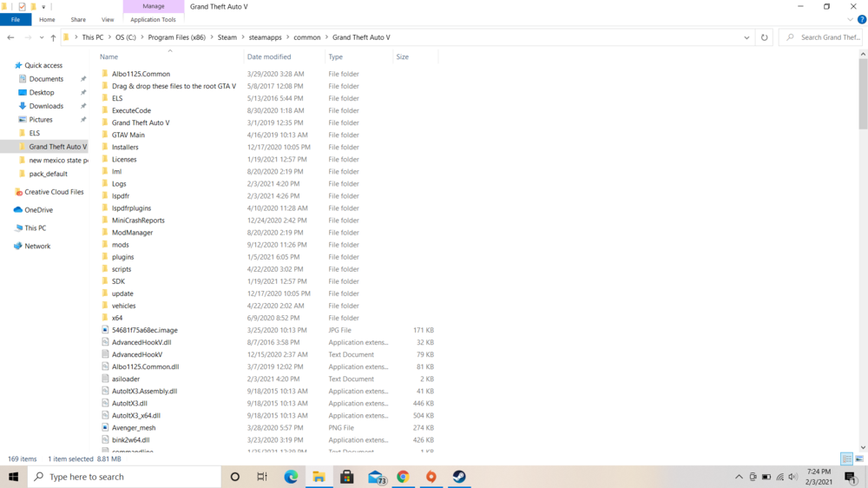
Task: Expand chevron after Steam in address path
Action: 242,37
